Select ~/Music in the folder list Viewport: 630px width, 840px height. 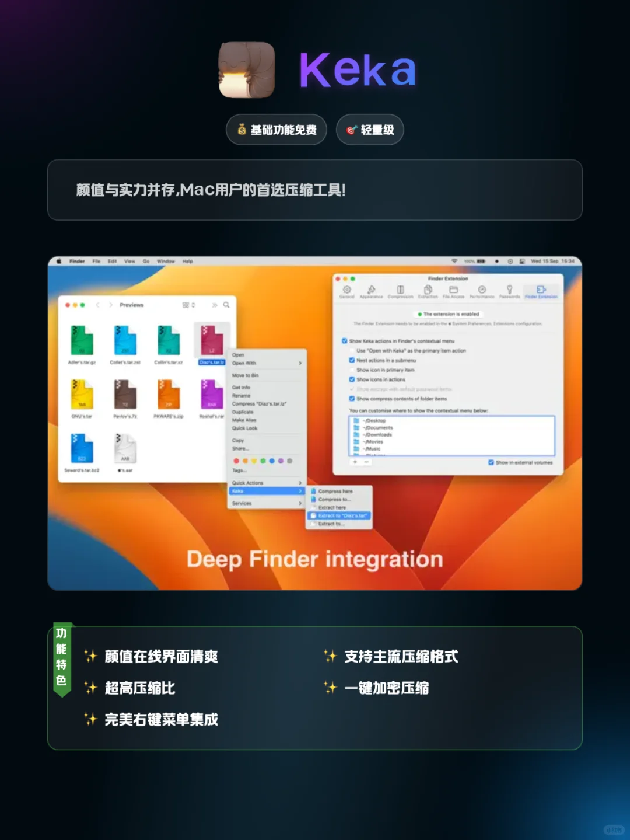[x=452, y=448]
